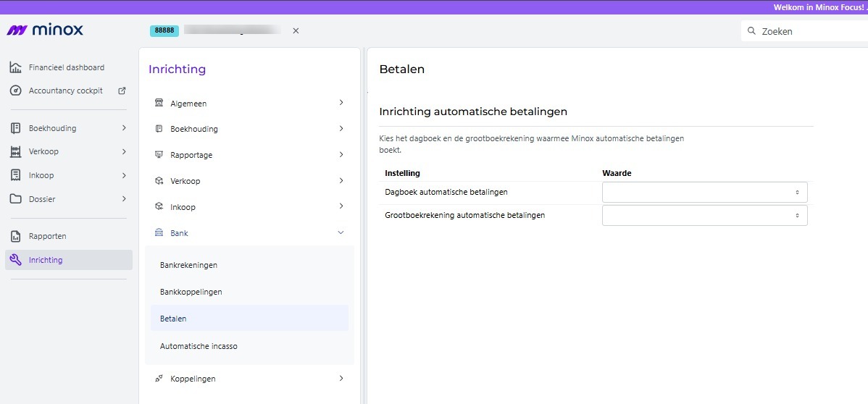Viewport: 868px width, 404px height.
Task: Click the Waarde column header
Action: [617, 173]
